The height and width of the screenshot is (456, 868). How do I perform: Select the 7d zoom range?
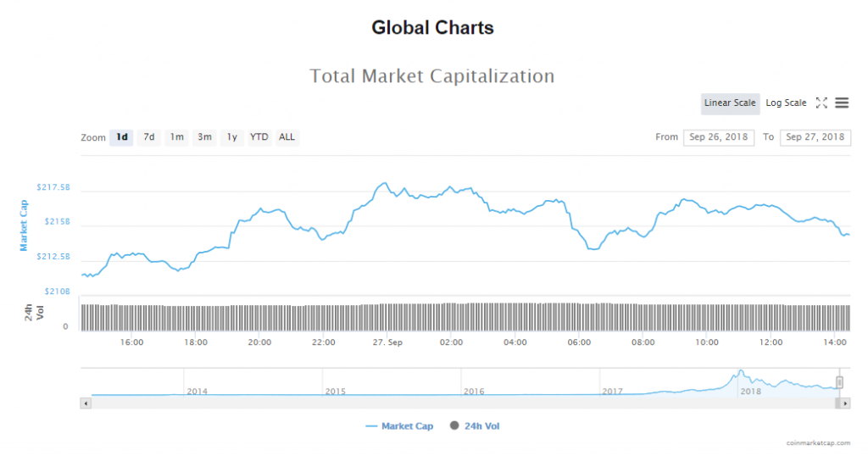click(148, 137)
